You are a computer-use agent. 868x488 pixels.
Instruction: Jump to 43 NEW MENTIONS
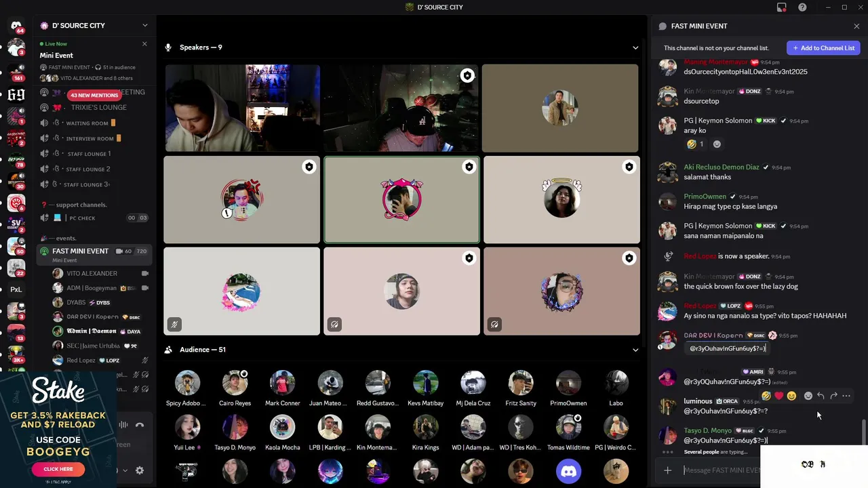95,96
